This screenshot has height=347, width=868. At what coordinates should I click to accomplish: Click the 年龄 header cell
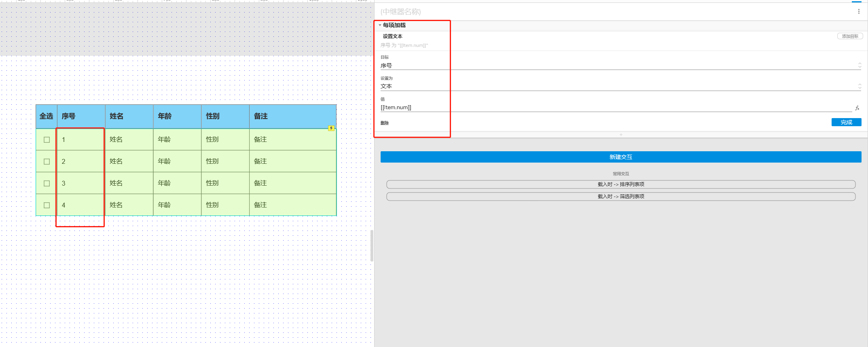pos(177,116)
